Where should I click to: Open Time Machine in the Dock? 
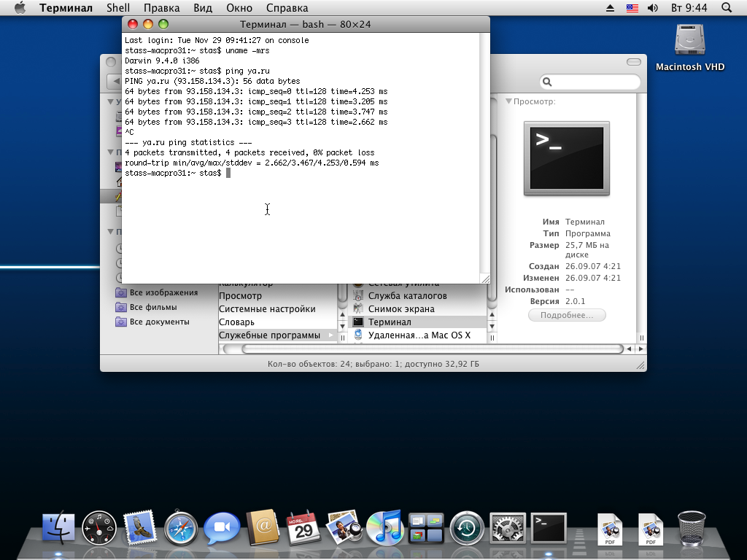[466, 527]
